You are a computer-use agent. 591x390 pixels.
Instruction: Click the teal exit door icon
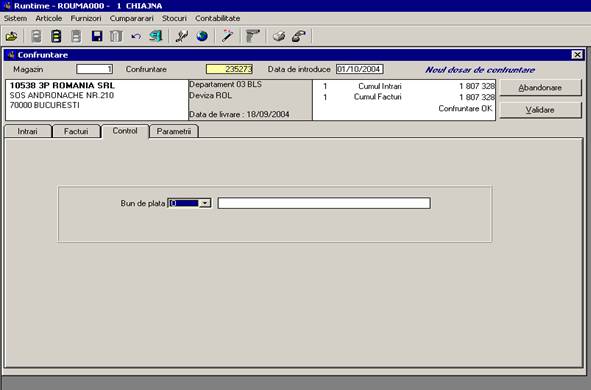pyautogui.click(x=156, y=36)
